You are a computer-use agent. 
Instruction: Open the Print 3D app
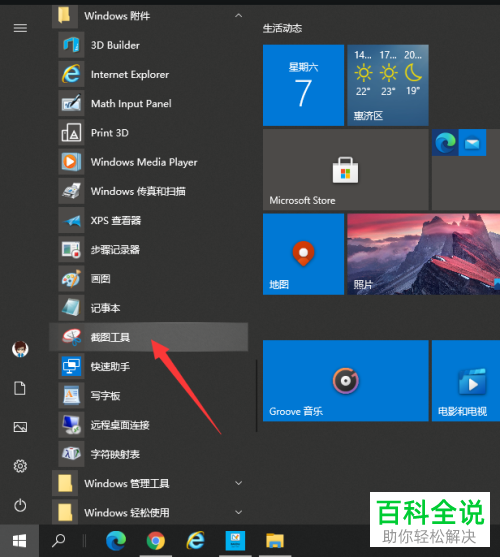(x=148, y=133)
